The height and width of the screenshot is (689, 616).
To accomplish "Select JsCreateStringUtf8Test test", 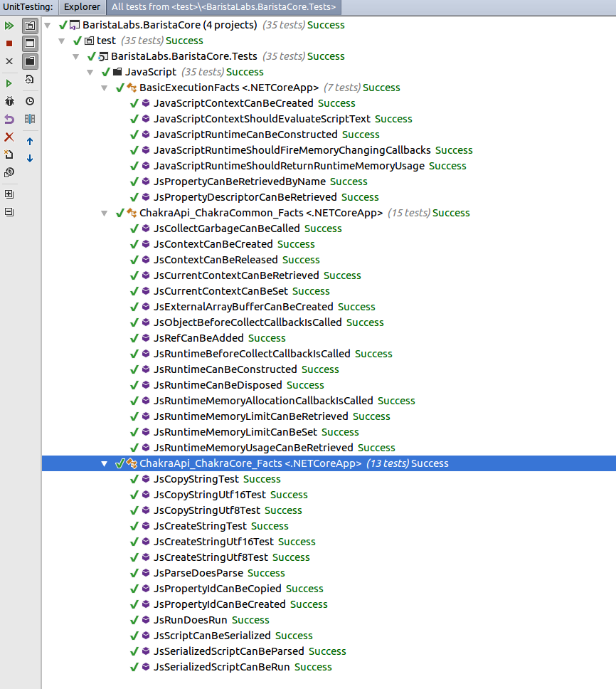I will [x=211, y=557].
